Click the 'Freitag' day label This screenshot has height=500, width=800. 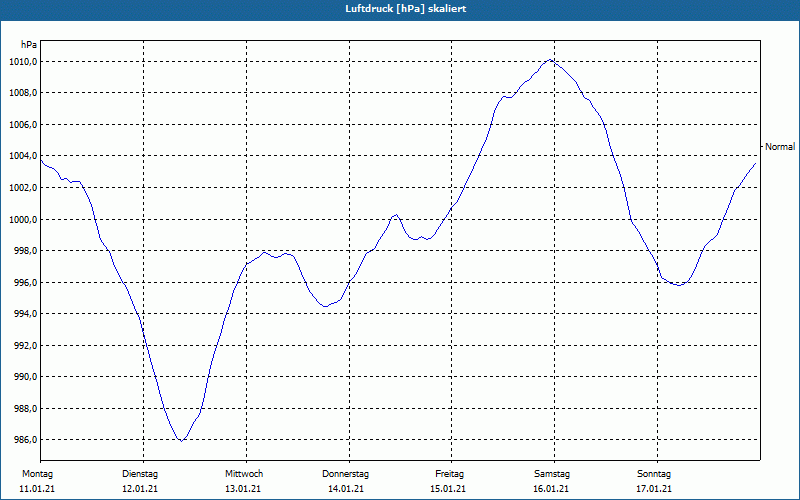(449, 474)
